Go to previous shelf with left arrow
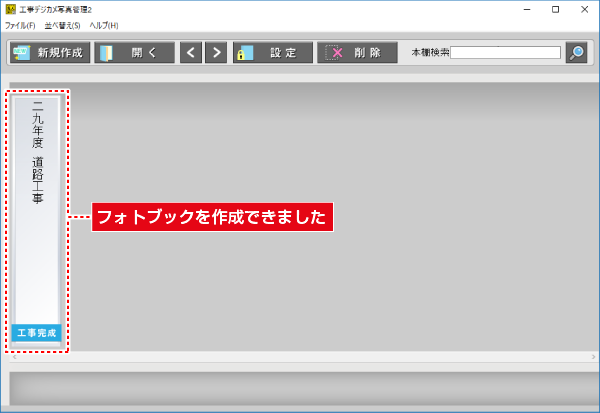Viewport: 600px width, 413px height. click(x=191, y=52)
